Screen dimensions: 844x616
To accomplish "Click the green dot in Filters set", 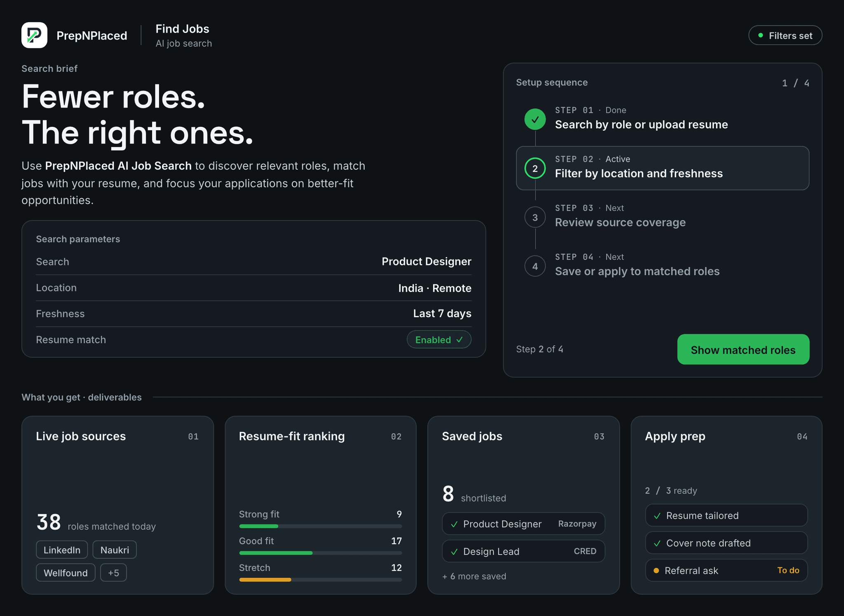I will (761, 35).
